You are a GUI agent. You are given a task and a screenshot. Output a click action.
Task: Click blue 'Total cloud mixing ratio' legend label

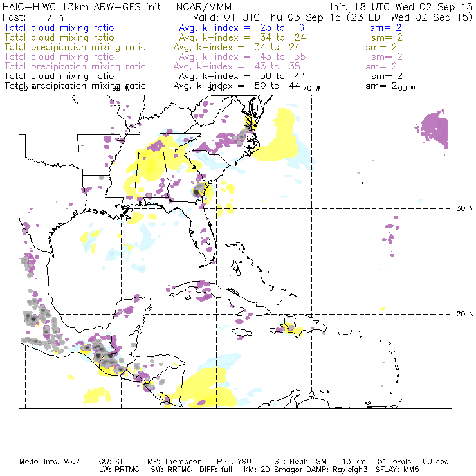click(x=59, y=28)
